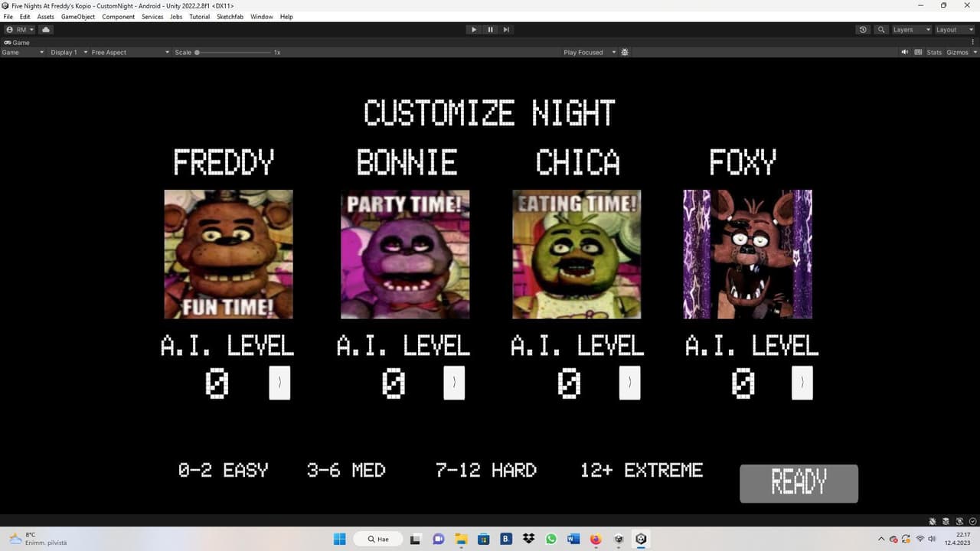
Task: Open the Services menu
Action: 152,17
